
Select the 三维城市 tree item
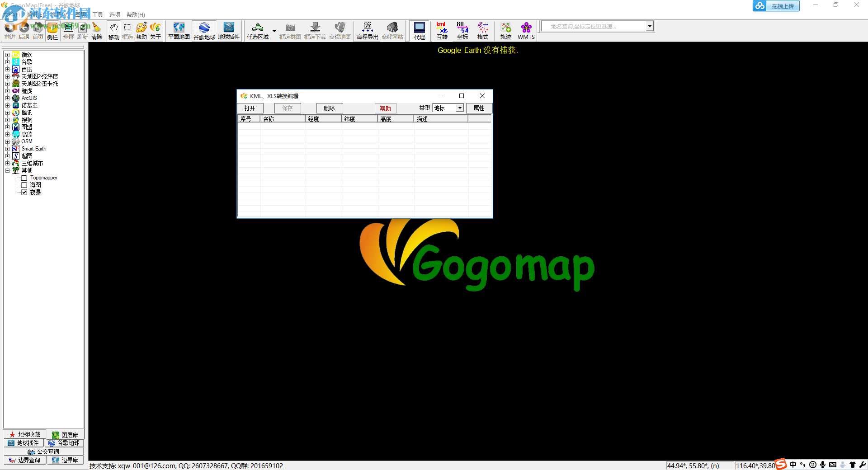(33, 163)
